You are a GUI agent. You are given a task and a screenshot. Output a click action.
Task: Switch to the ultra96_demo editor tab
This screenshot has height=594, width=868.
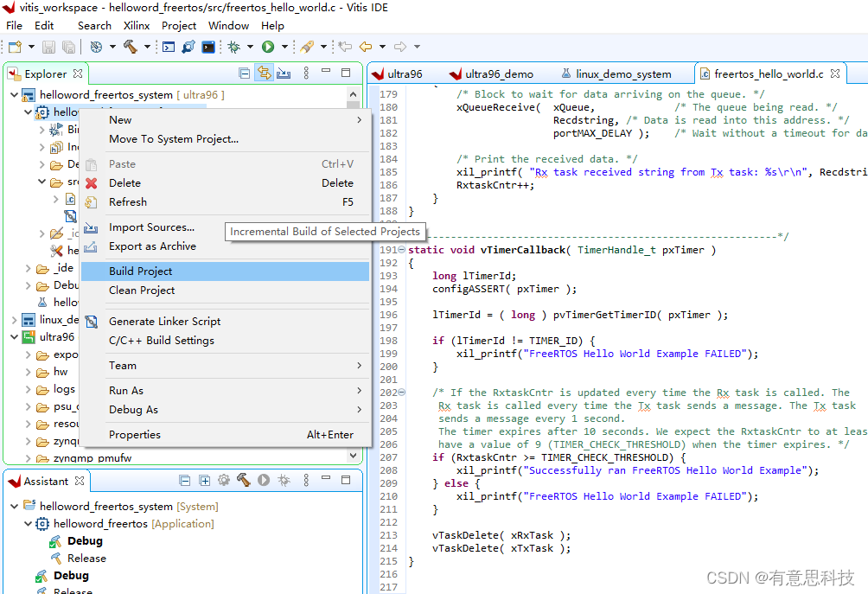coord(491,73)
